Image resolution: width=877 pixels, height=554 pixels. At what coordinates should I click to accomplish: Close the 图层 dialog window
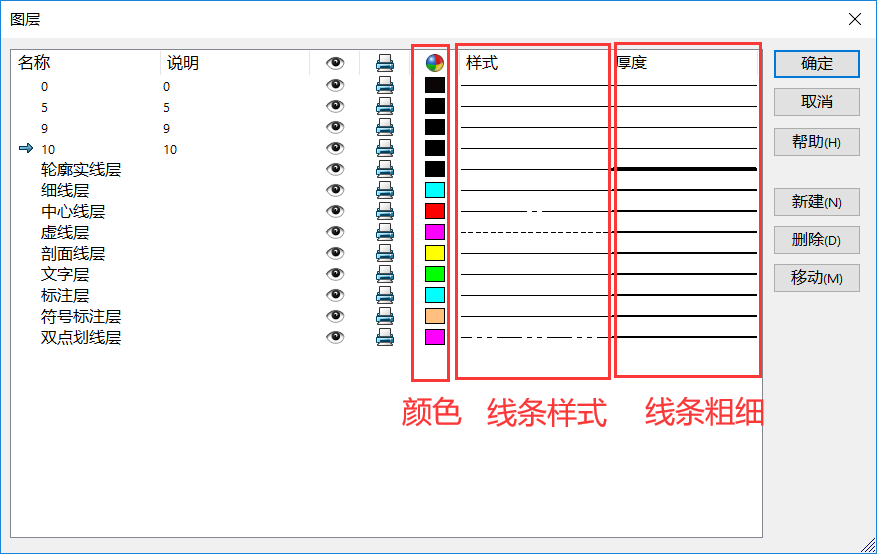pyautogui.click(x=855, y=19)
